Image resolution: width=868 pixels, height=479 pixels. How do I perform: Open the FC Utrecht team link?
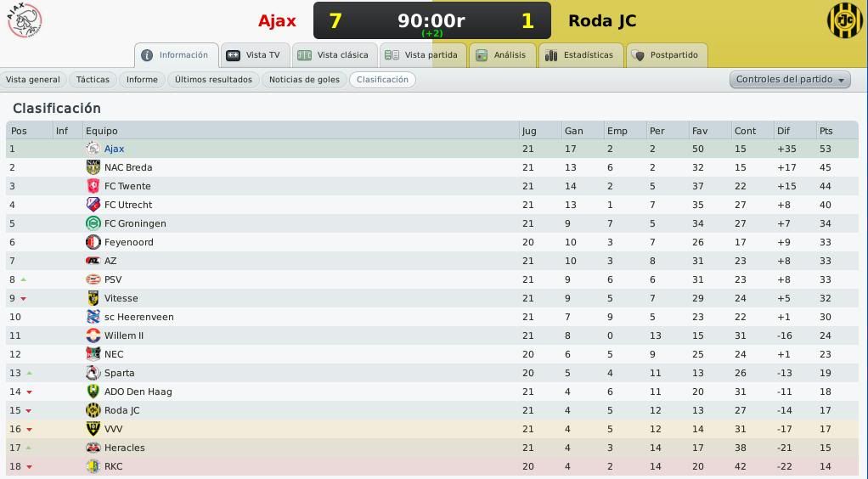click(128, 205)
